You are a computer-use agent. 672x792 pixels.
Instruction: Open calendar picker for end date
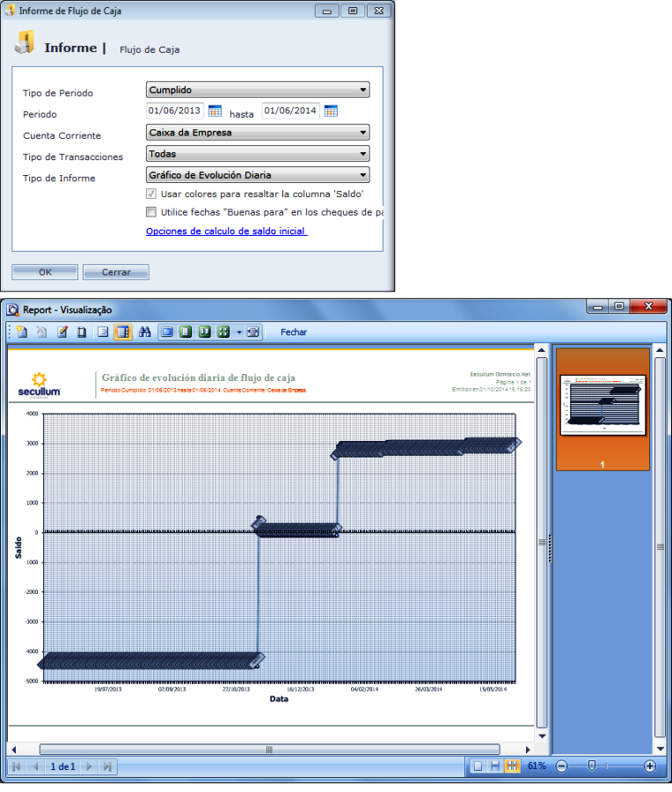tap(331, 111)
